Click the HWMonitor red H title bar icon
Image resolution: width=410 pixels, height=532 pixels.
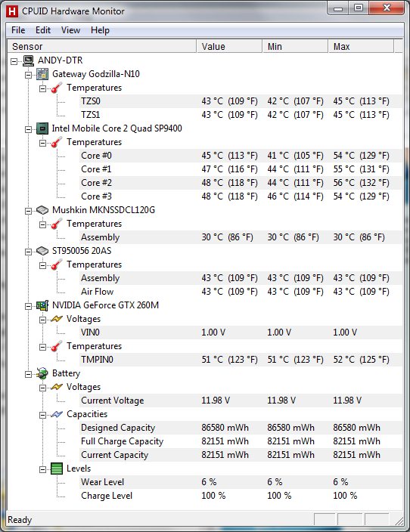pyautogui.click(x=12, y=11)
